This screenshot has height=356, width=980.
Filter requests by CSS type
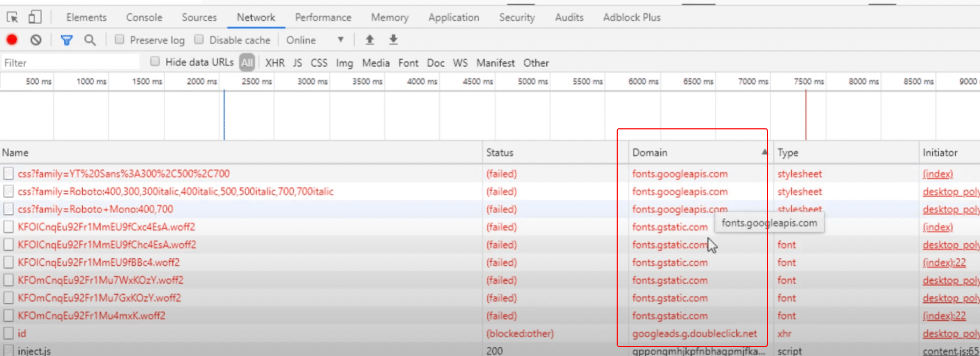[x=319, y=63]
